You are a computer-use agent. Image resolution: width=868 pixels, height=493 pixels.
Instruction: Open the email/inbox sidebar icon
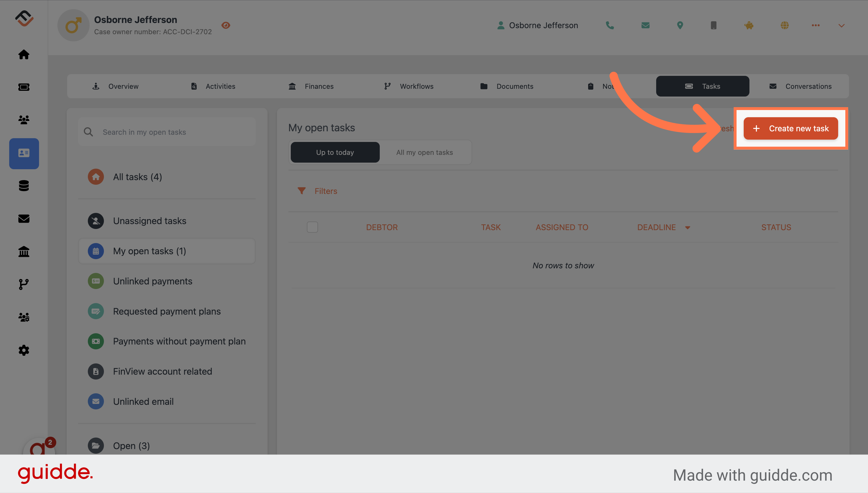click(24, 218)
